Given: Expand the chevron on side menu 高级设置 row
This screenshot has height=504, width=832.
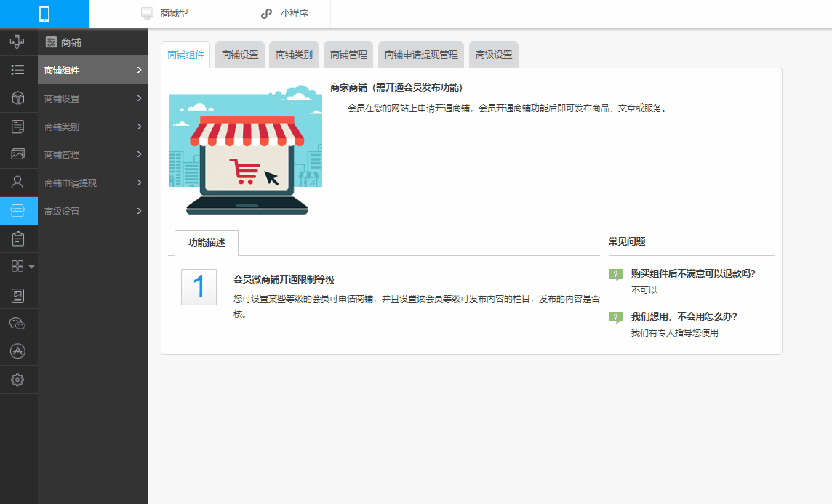Looking at the screenshot, I should (139, 211).
